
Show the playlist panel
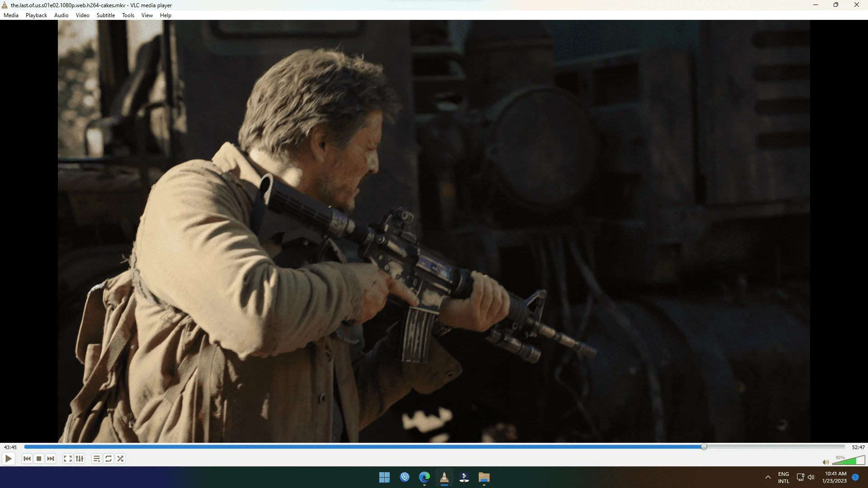[97, 459]
